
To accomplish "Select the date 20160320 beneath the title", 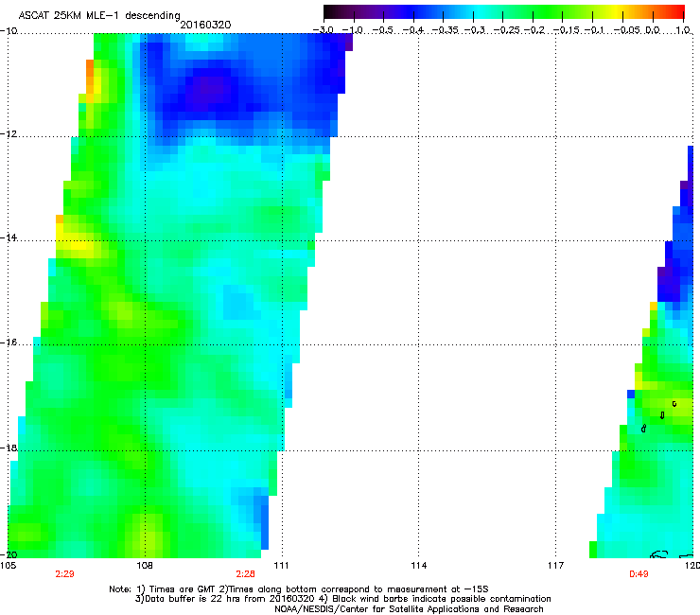I will click(205, 25).
